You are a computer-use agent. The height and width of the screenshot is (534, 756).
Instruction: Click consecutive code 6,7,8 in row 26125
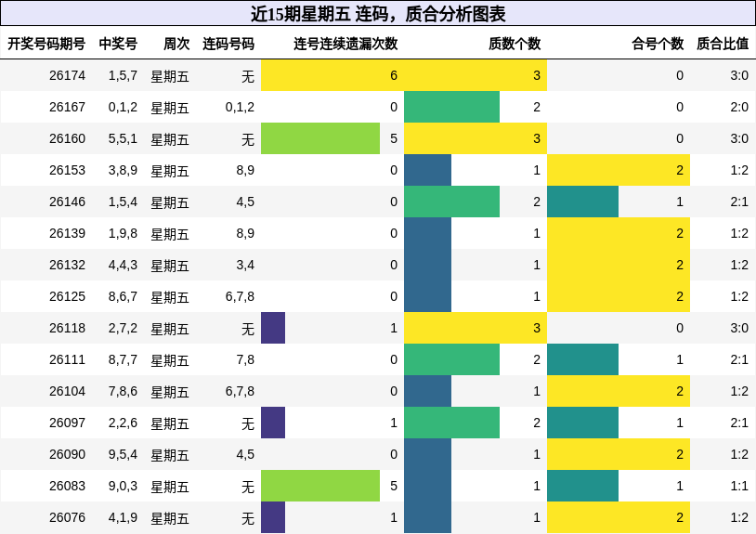point(240,296)
